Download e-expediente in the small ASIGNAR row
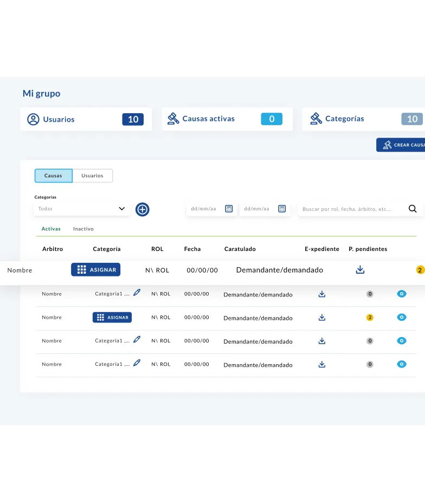 pyautogui.click(x=322, y=318)
